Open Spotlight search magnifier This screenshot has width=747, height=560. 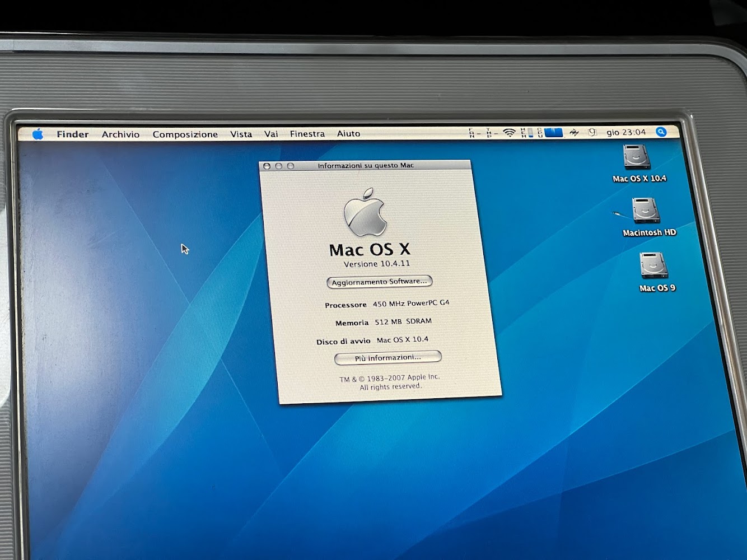(x=661, y=132)
